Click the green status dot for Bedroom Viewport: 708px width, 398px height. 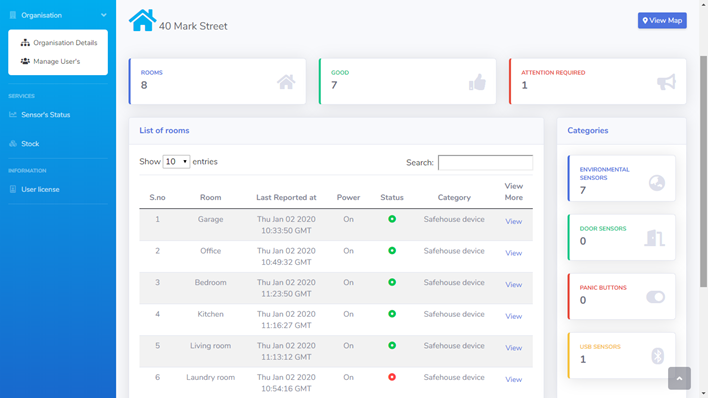tap(392, 282)
